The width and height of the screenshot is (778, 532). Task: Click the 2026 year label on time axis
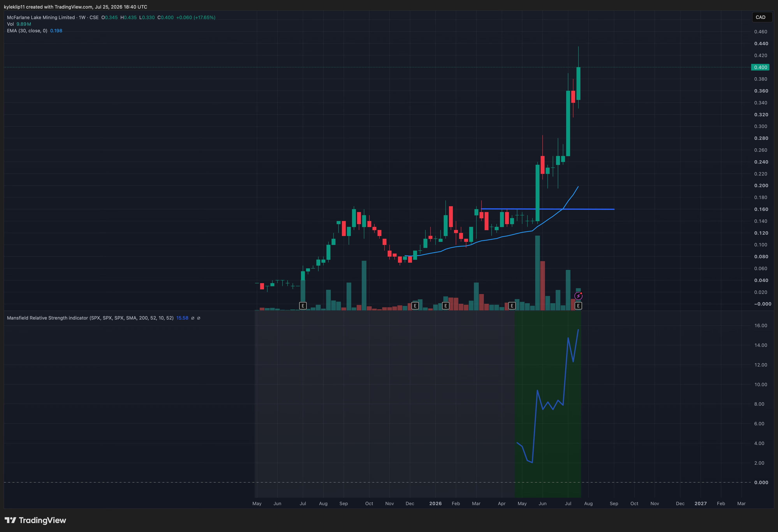point(436,504)
